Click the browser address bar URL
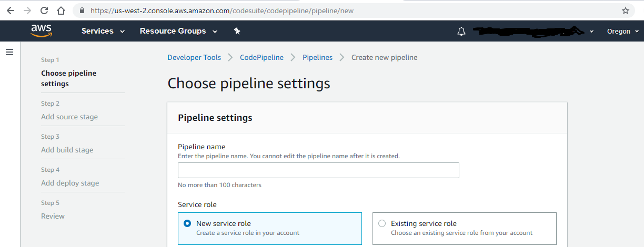Image resolution: width=644 pixels, height=247 pixels. click(x=221, y=11)
